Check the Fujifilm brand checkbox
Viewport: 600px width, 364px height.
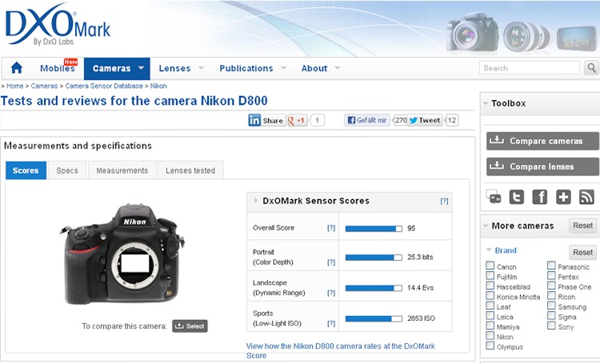490,275
